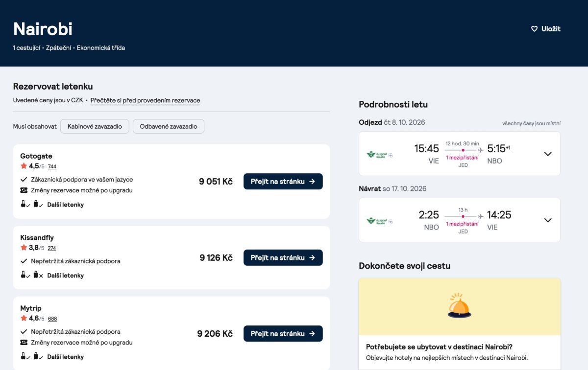588x370 pixels.
Task: Open Kissandfly 274 reviews link
Action: click(x=52, y=248)
